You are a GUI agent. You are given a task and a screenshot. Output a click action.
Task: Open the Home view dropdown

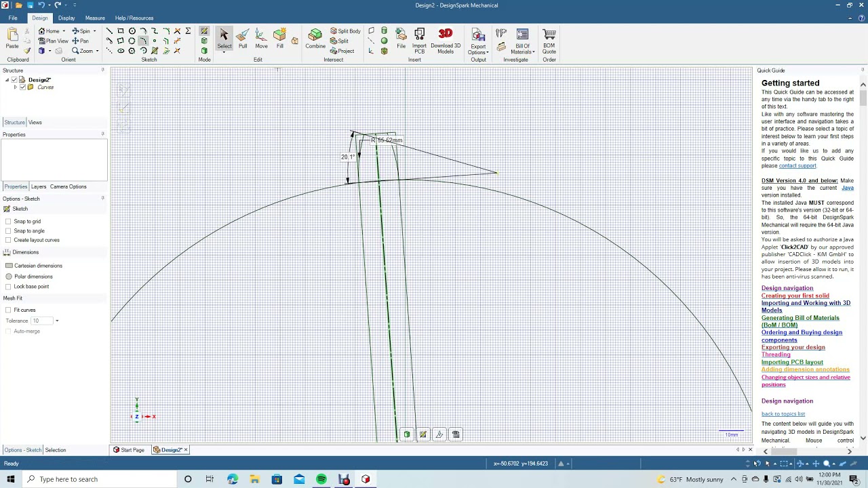pos(64,31)
